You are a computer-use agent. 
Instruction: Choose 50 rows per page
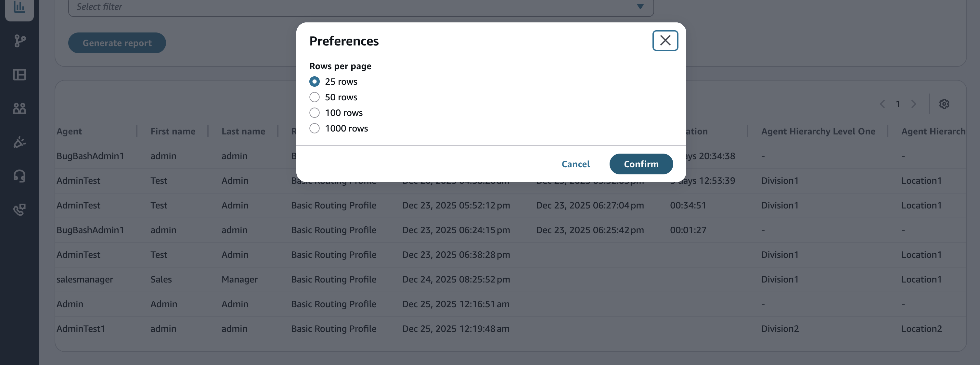click(314, 97)
